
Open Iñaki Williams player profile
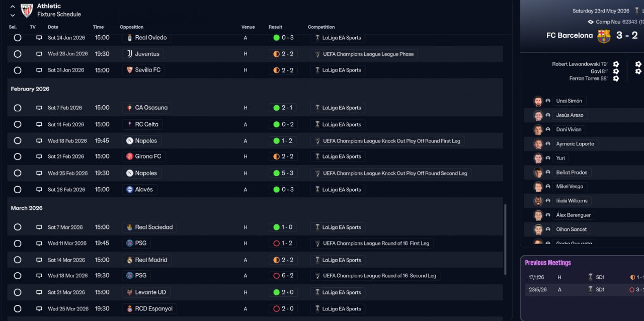(x=572, y=201)
